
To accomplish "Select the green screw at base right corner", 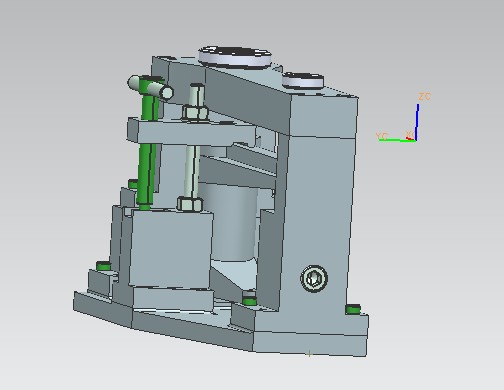I will click(x=353, y=309).
